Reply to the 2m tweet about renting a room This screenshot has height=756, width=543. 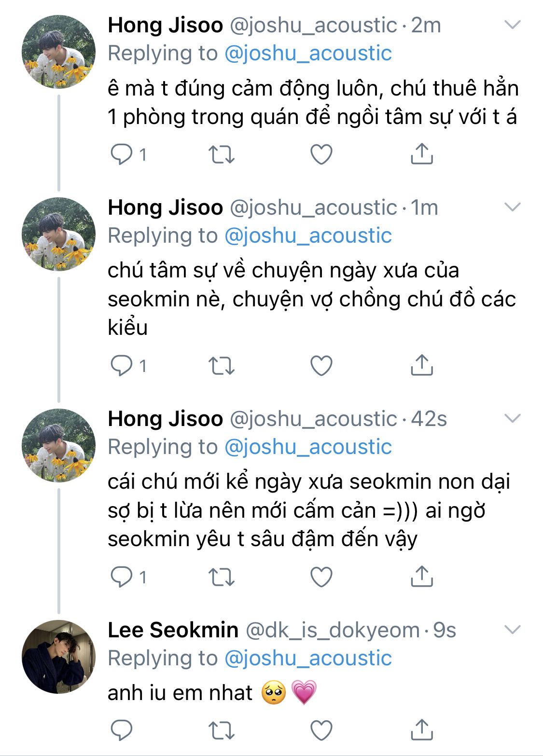122,154
